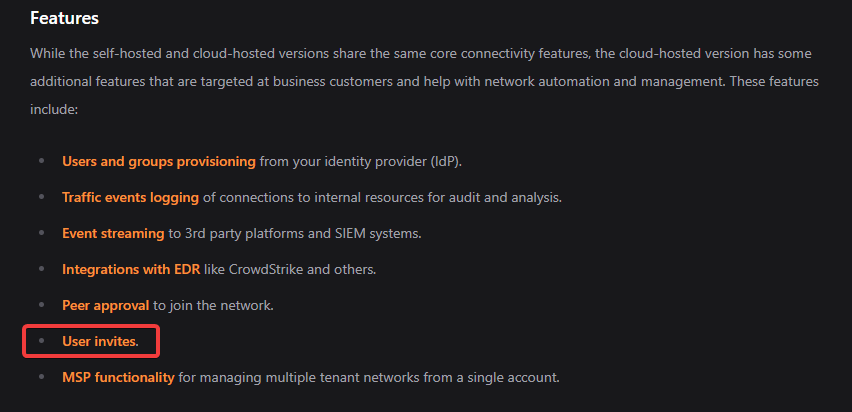Viewport: 852px width, 412px height.
Task: Click bullet dot beside Integrations with EDR
Action: point(41,269)
